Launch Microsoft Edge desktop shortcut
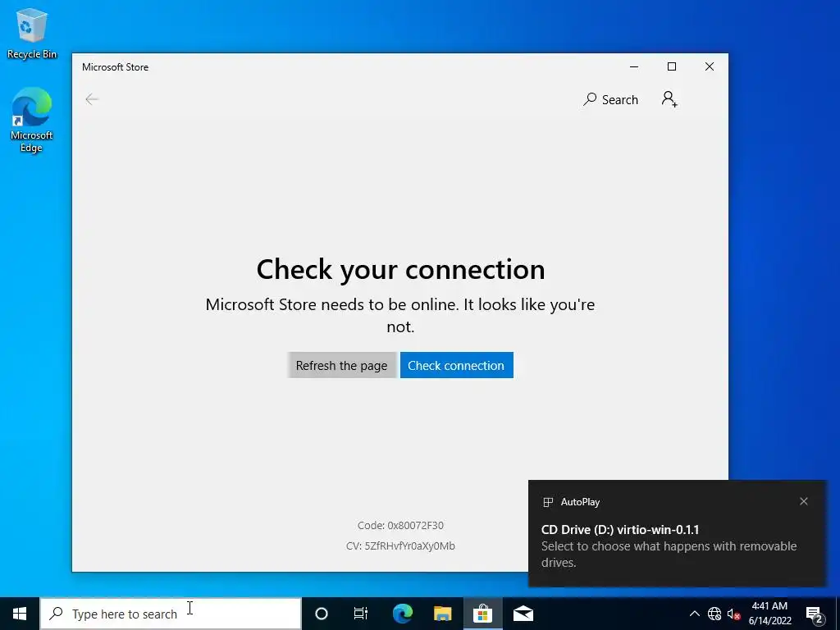The image size is (840, 630). tap(32, 120)
